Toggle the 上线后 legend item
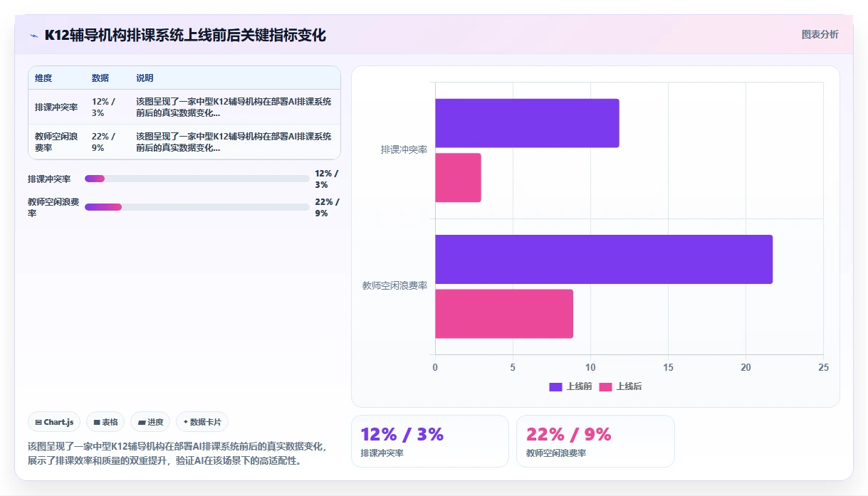This screenshot has width=868, height=496. tap(621, 386)
